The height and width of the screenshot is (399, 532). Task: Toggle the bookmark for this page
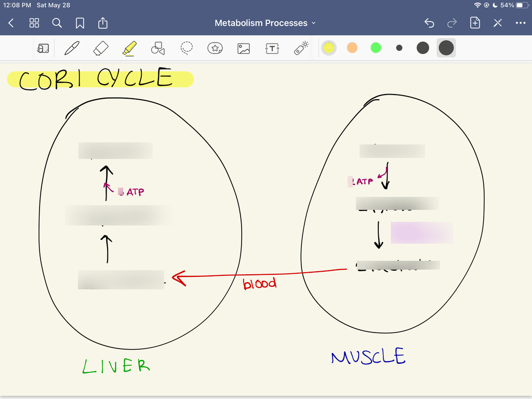pos(81,23)
